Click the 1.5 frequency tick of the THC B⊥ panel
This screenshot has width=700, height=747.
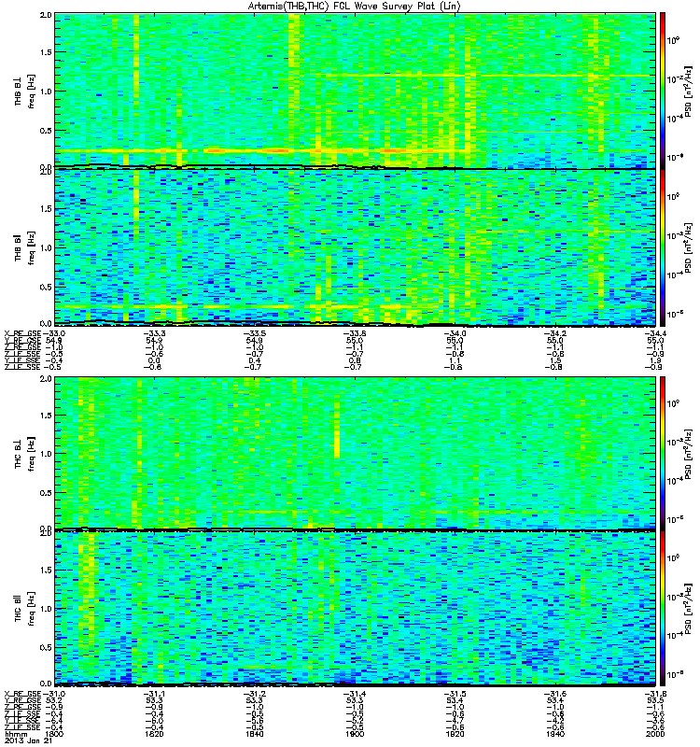(46, 416)
